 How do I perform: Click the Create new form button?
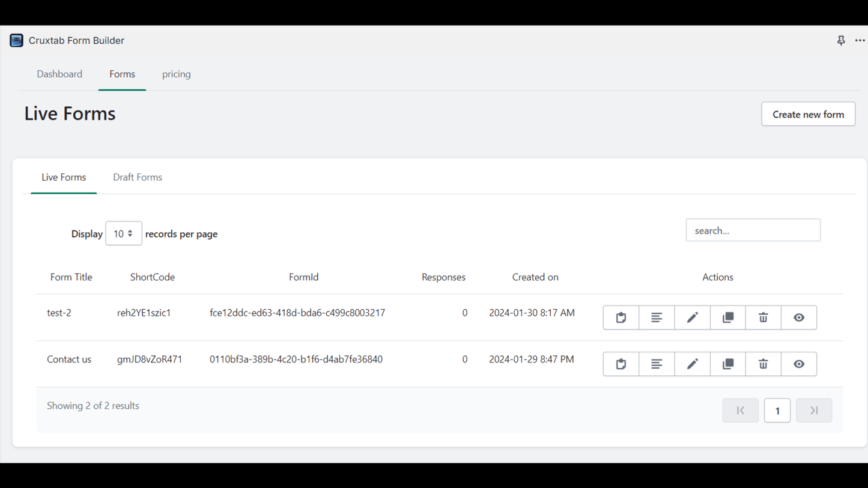point(808,114)
